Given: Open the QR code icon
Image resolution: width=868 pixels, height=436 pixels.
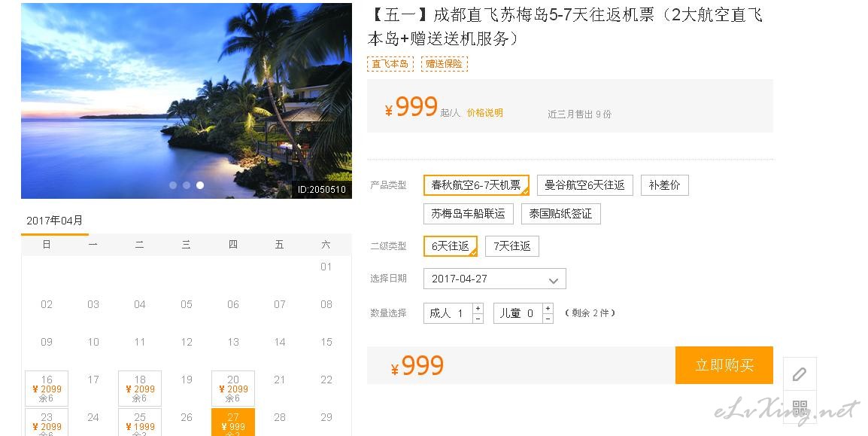Looking at the screenshot, I should (800, 408).
